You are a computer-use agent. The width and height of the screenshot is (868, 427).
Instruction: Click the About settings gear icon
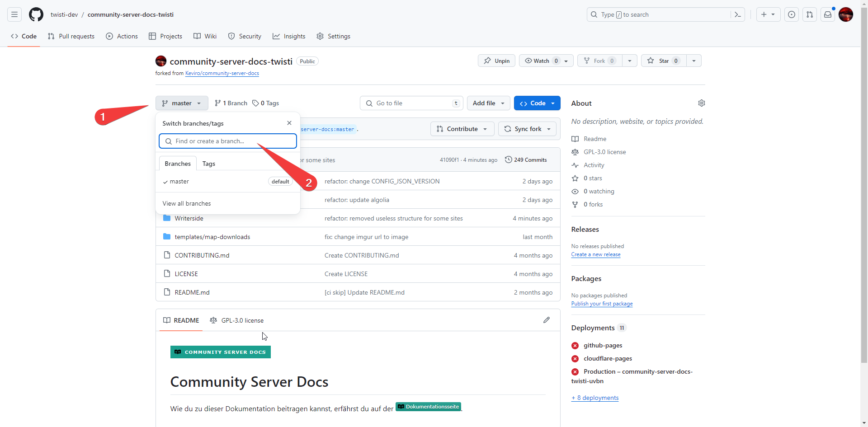[x=701, y=103]
